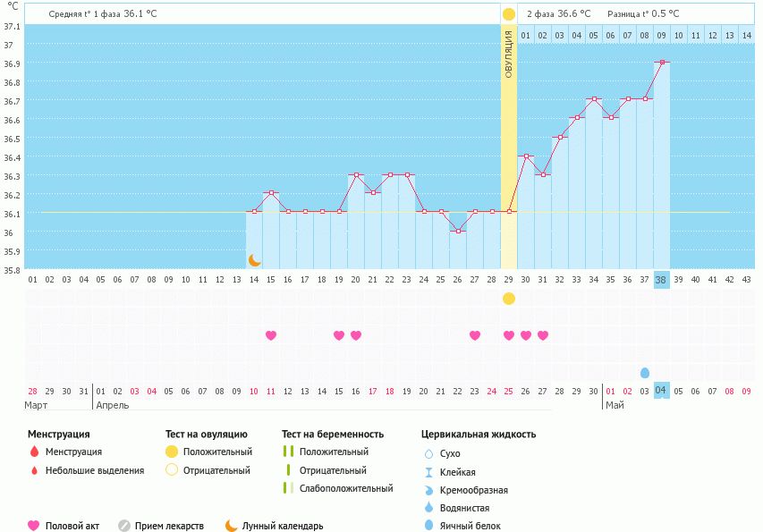763x532 pixels.
Task: Click the 36.9 temperature point on day 38
Action: click(x=661, y=63)
